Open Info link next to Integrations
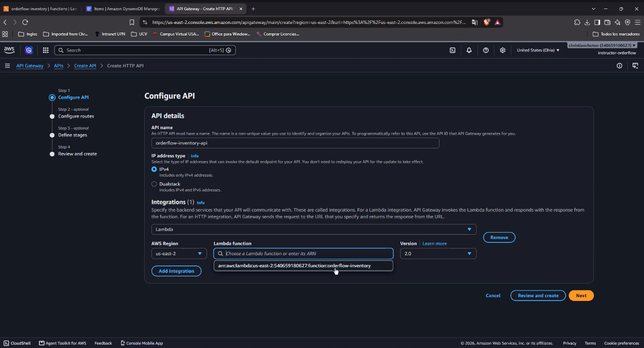The width and height of the screenshot is (644, 348). (201, 203)
